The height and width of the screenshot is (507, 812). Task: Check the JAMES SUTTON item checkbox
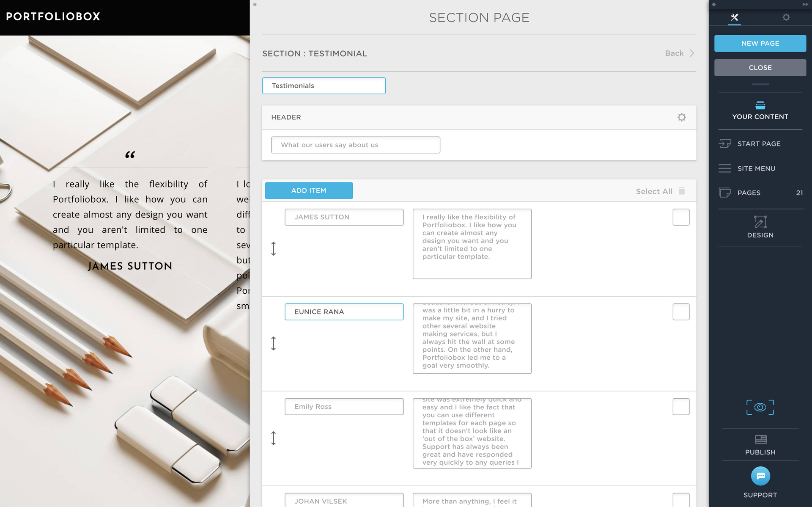681,217
